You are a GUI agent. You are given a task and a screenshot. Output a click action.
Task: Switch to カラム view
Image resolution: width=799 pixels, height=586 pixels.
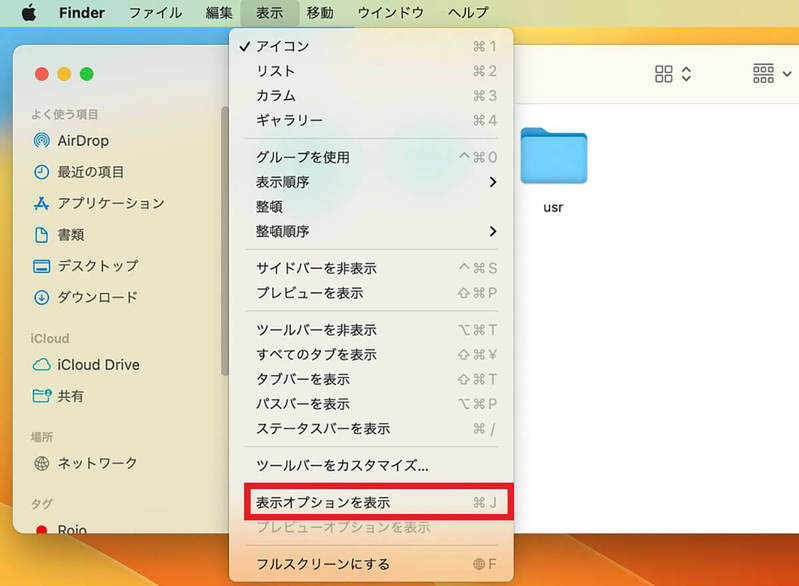point(371,95)
